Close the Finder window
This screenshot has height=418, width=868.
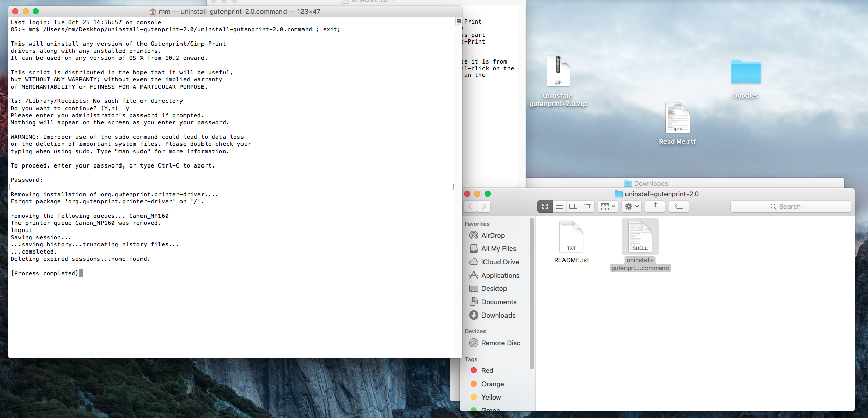click(x=467, y=194)
